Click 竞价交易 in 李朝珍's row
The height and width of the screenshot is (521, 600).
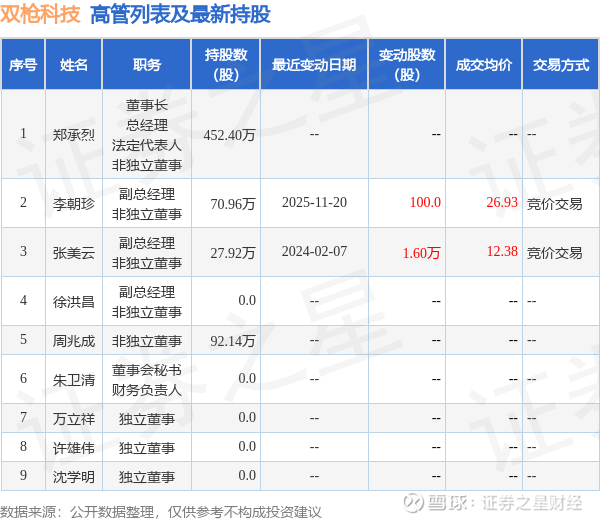pyautogui.click(x=554, y=204)
